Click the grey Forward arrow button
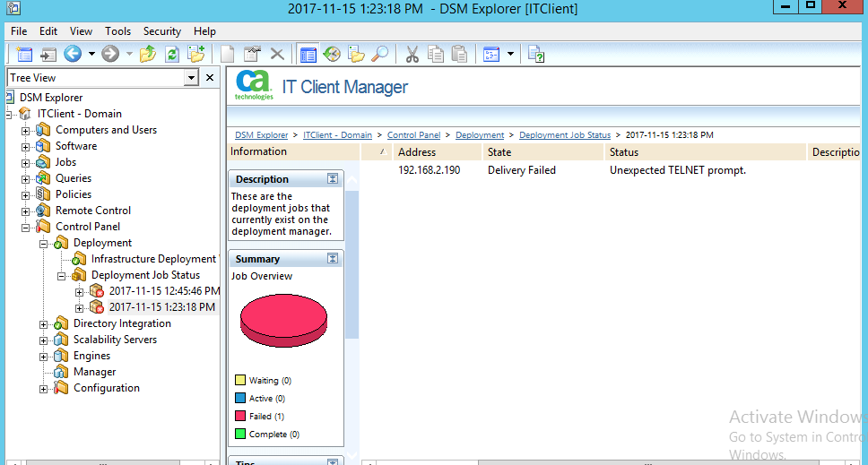This screenshot has height=465, width=868. pos(110,54)
